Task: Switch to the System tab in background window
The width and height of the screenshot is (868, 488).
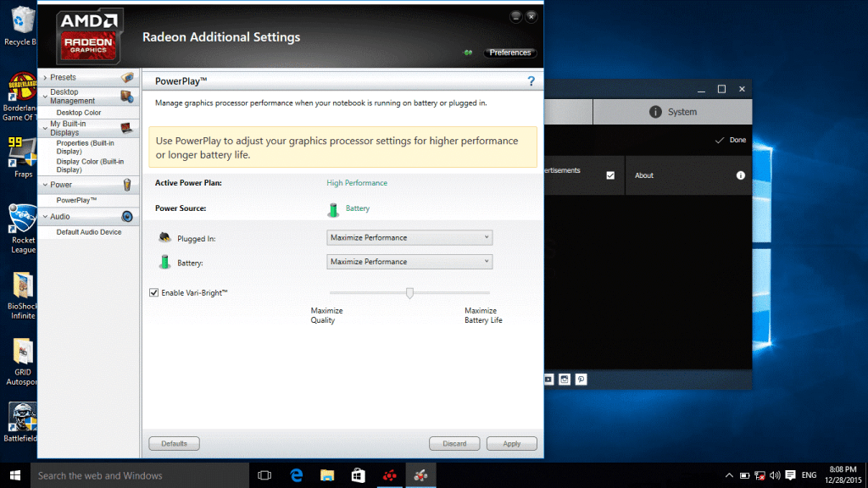Action: click(x=672, y=112)
